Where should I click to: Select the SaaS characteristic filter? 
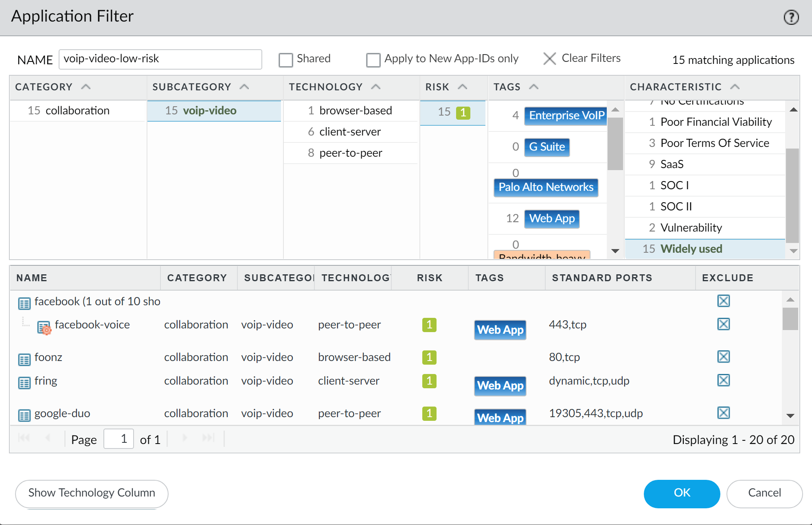tap(672, 164)
